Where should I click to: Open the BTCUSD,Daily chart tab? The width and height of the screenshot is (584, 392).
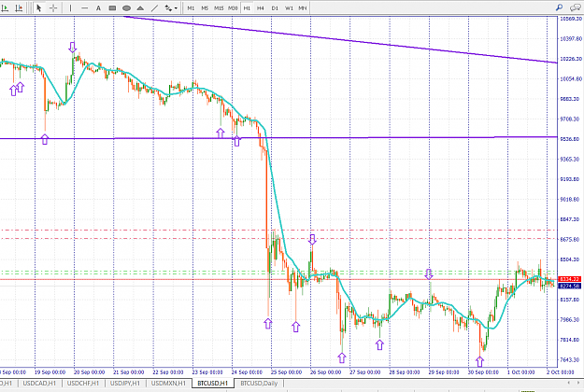[259, 383]
